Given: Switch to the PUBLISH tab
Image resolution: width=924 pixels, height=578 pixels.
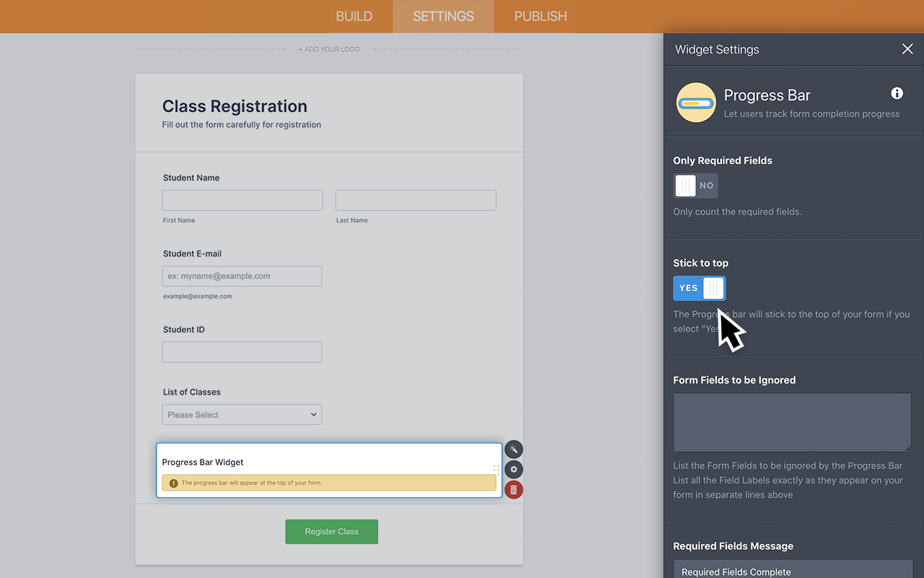Looking at the screenshot, I should pos(539,16).
